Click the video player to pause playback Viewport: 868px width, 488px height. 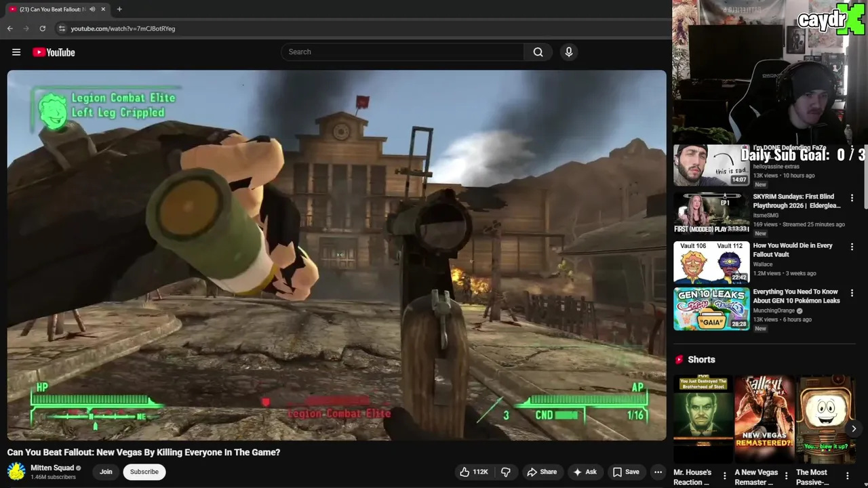pyautogui.click(x=336, y=255)
